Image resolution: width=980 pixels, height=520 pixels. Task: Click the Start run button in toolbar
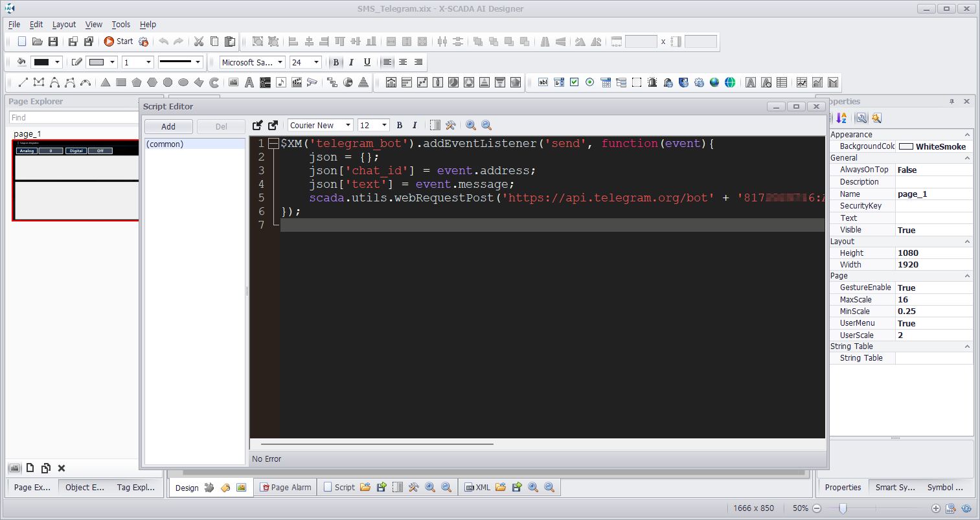[x=118, y=41]
